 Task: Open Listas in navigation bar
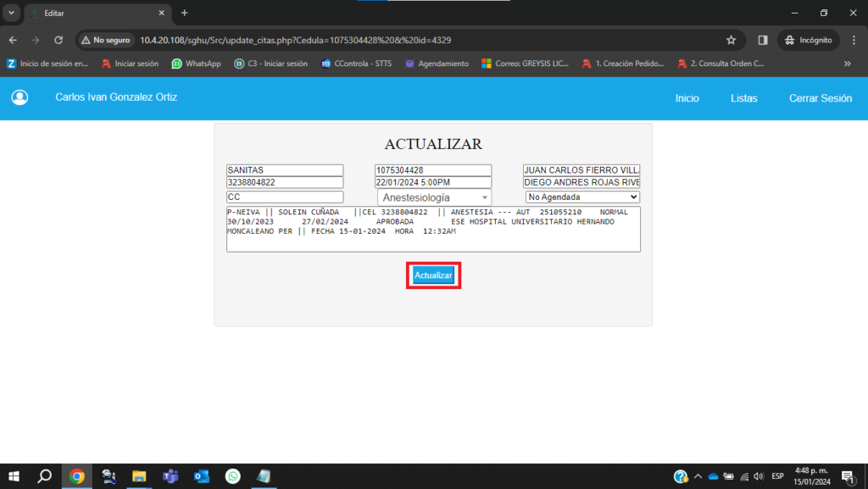[x=743, y=98]
